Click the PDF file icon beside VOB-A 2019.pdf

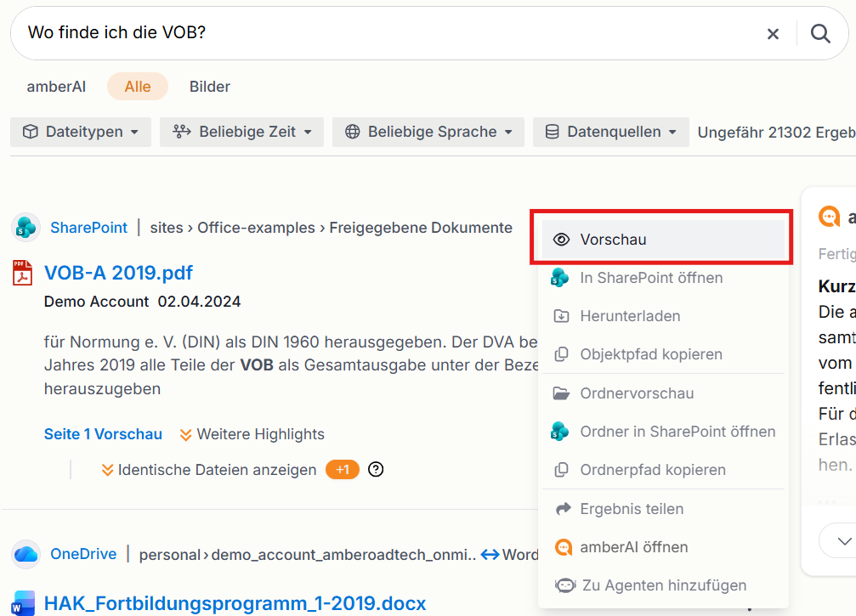pos(22,273)
